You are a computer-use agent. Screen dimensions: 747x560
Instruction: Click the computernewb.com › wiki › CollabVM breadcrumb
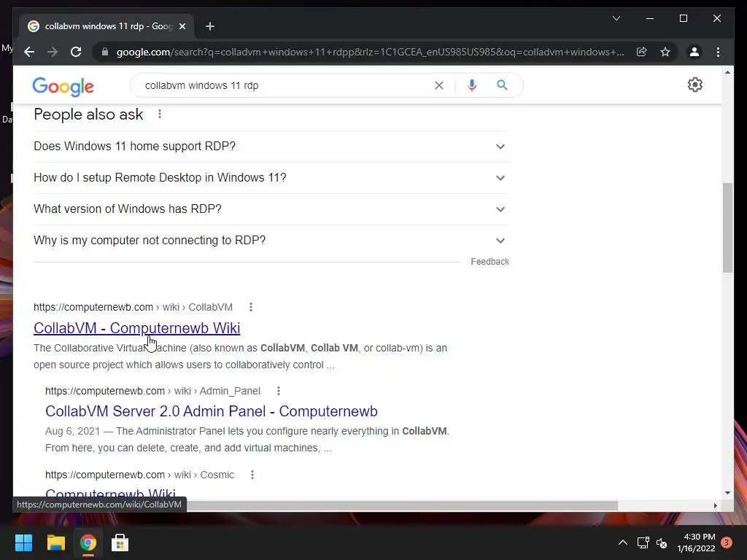click(x=133, y=307)
